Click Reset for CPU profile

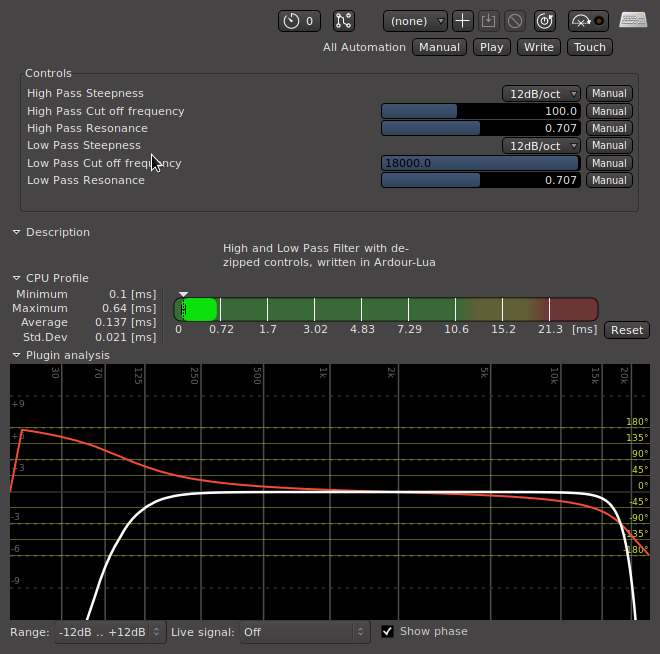point(627,330)
